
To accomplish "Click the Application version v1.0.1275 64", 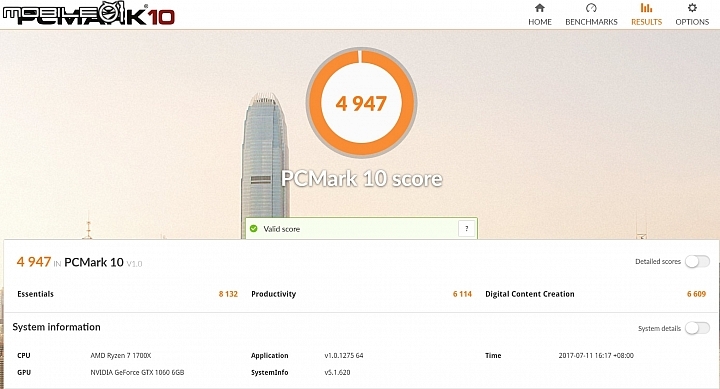I will point(343,355).
